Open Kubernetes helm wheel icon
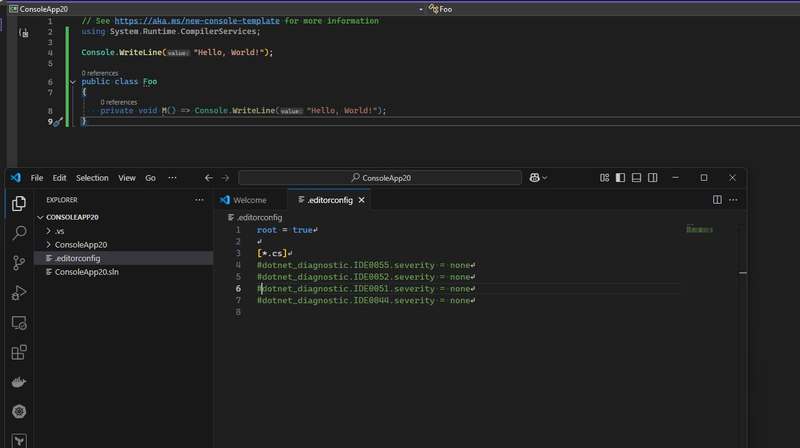This screenshot has height=448, width=800. click(19, 411)
